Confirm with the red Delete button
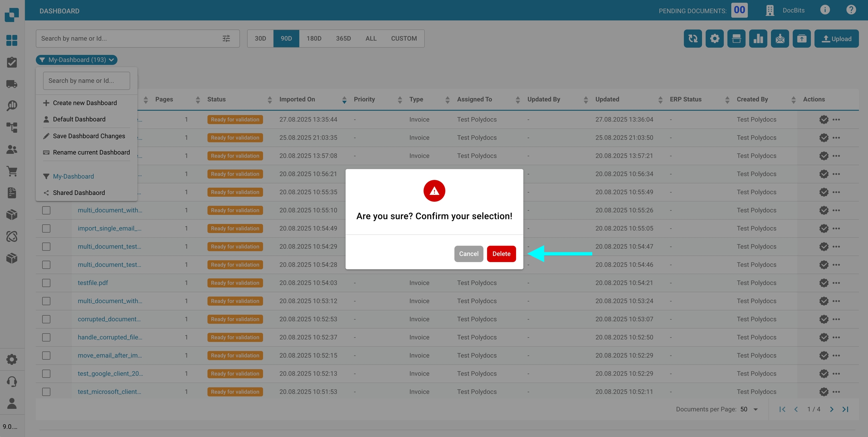 tap(501, 254)
